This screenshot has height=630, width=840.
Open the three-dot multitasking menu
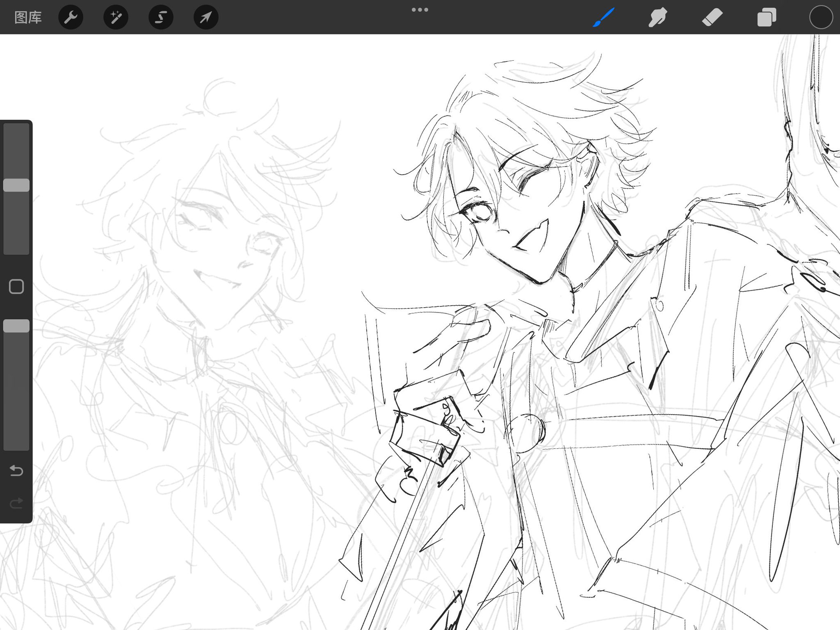point(420,9)
